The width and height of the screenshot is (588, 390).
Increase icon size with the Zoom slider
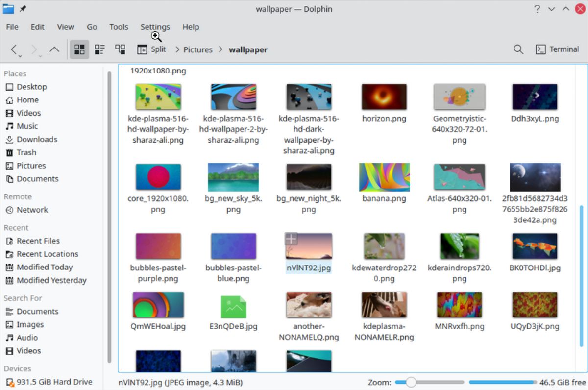click(441, 382)
